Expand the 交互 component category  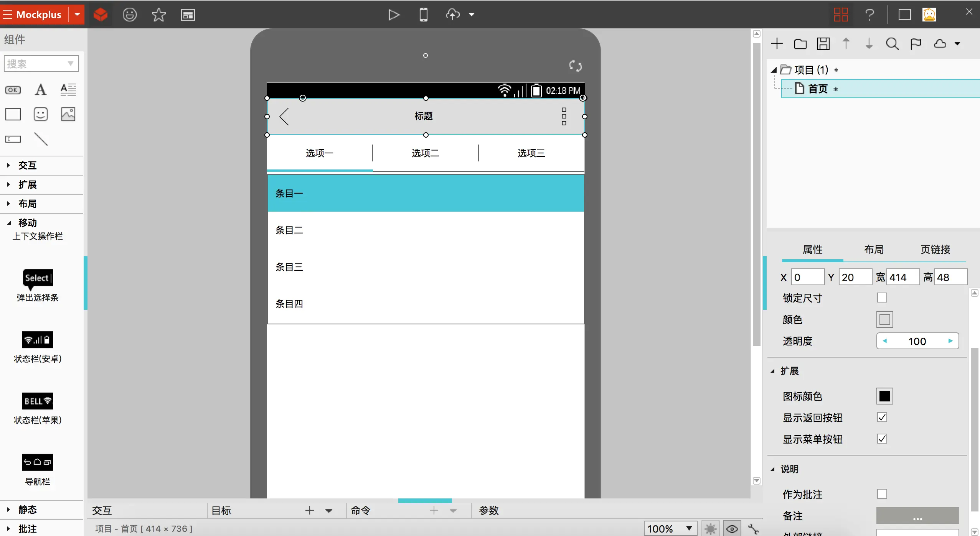[x=27, y=165]
